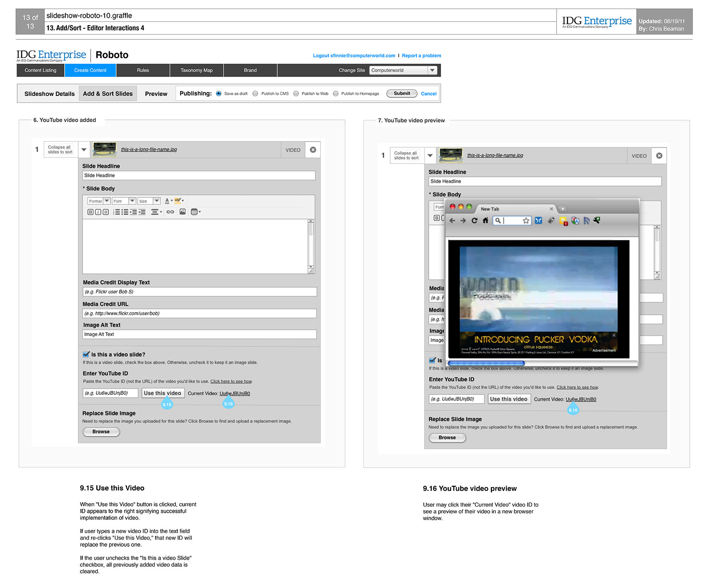
Task: Click Browse button in right preview panel
Action: (x=447, y=438)
